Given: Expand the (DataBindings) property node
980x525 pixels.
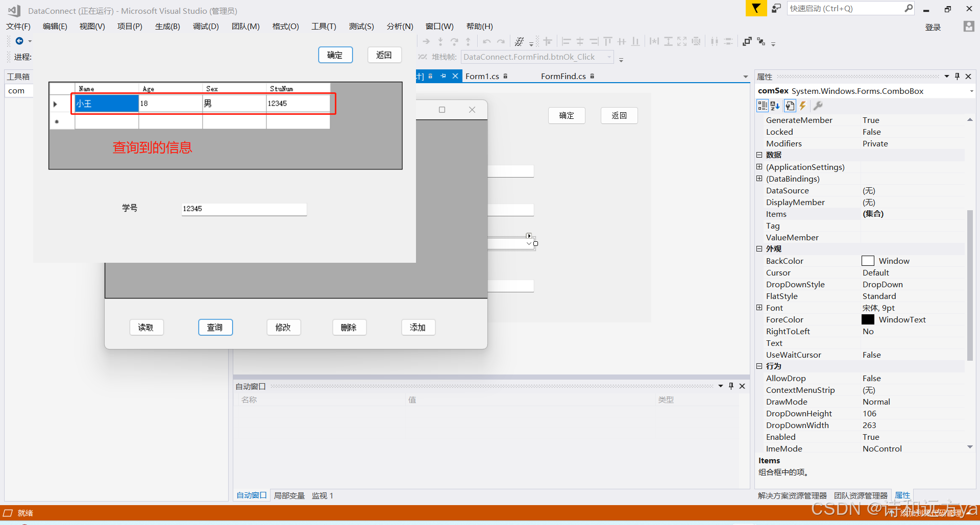Looking at the screenshot, I should tap(759, 179).
